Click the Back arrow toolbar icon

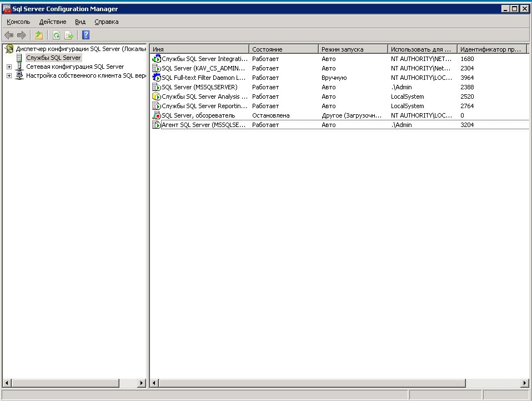9,35
